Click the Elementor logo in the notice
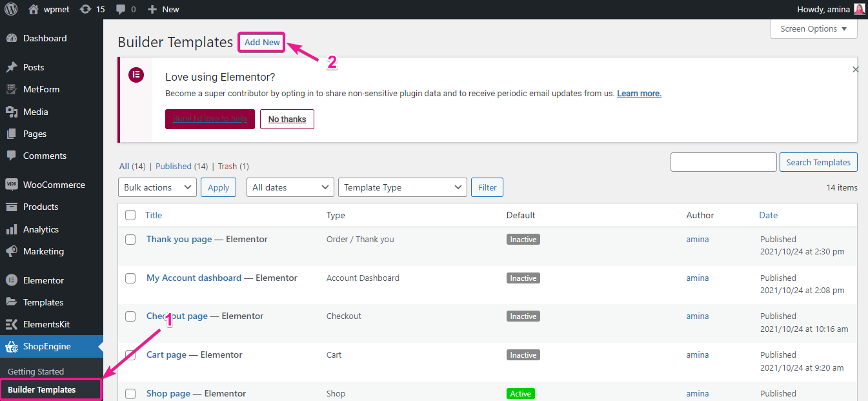This screenshot has width=868, height=401. coord(136,75)
